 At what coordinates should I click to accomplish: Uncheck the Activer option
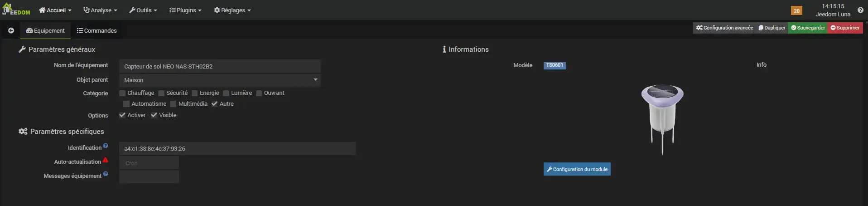[122, 115]
